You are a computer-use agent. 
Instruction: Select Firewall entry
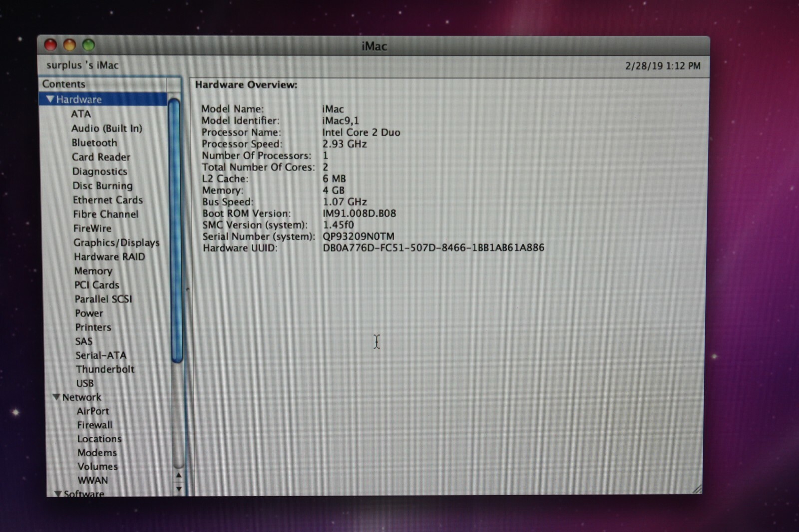(94, 425)
